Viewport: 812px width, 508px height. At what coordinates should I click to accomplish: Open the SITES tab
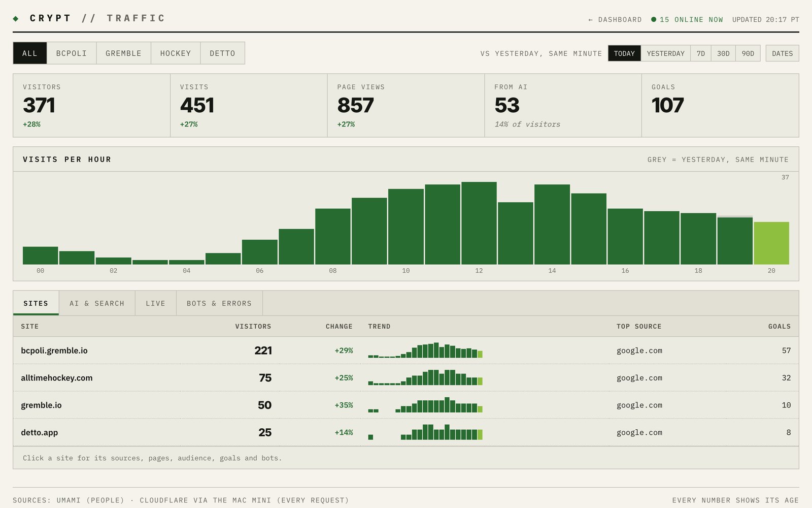pos(36,303)
